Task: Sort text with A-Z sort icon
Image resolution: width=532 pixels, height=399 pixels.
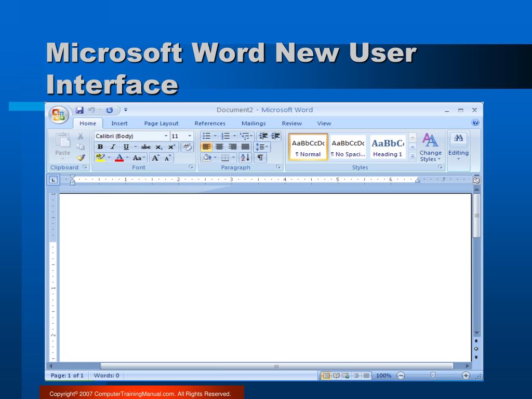Action: click(x=245, y=157)
